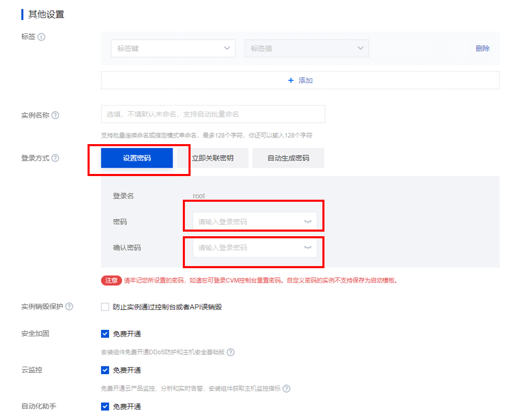This screenshot has width=532, height=420.
Task: Click help icon after 云监控 description text
Action: coord(288,389)
